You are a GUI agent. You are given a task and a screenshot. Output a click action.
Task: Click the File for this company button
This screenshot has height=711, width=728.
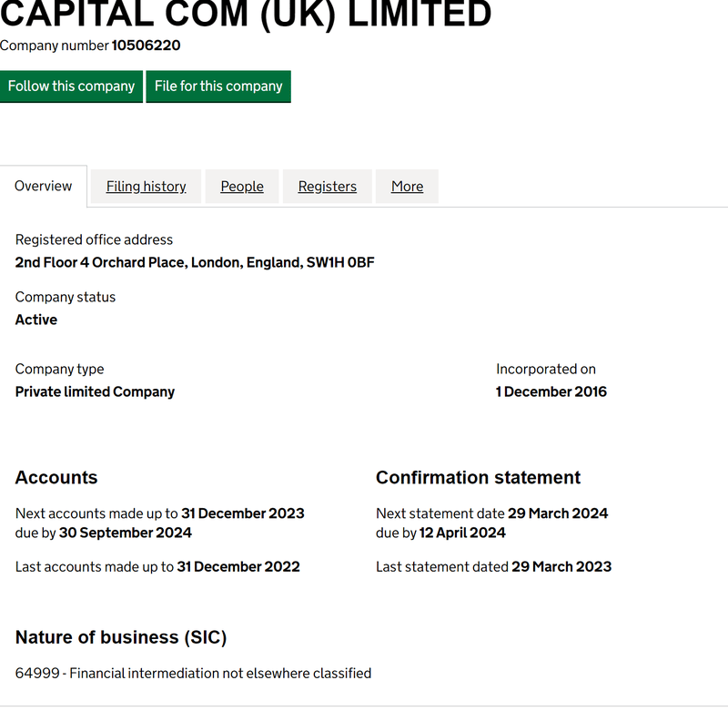[218, 86]
